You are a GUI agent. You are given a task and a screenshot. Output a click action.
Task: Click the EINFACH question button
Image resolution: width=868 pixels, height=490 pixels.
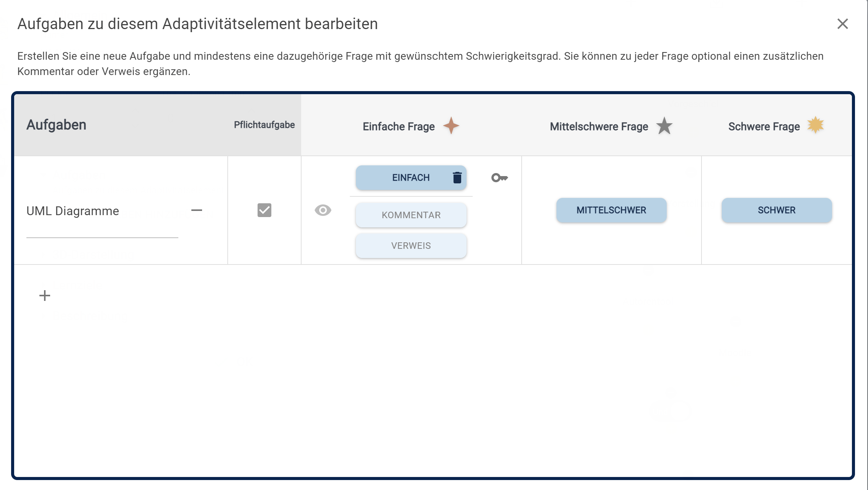pyautogui.click(x=406, y=178)
